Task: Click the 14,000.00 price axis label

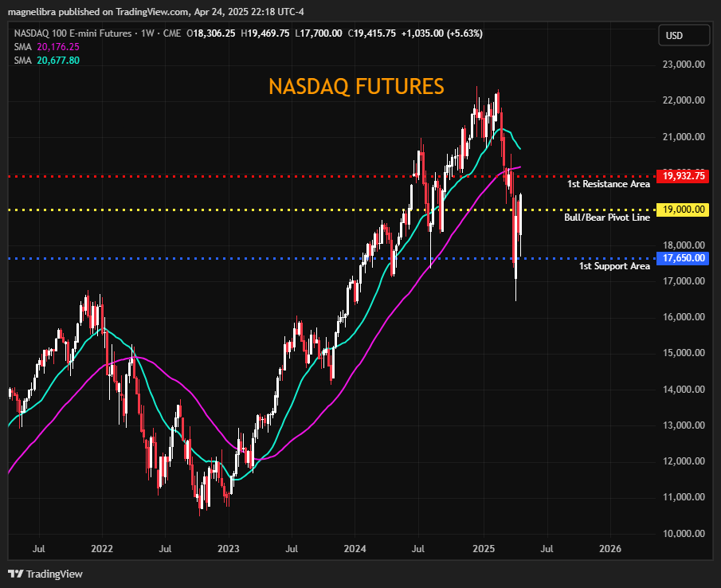Action: (684, 390)
